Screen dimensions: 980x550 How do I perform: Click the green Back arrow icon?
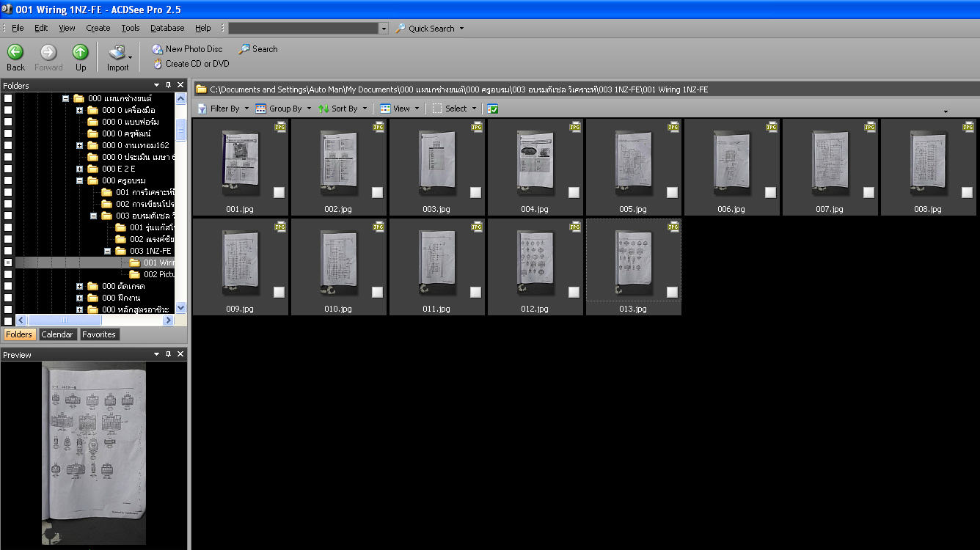[x=15, y=52]
